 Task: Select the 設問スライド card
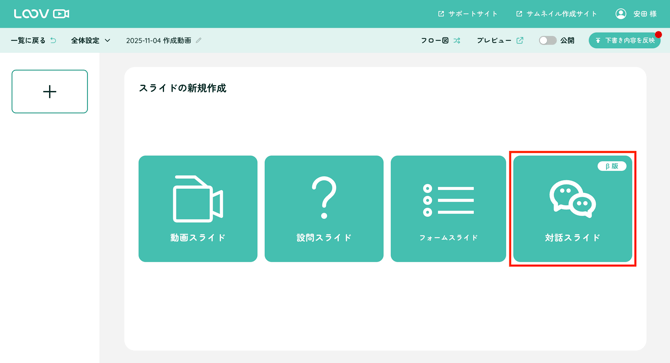pyautogui.click(x=324, y=209)
